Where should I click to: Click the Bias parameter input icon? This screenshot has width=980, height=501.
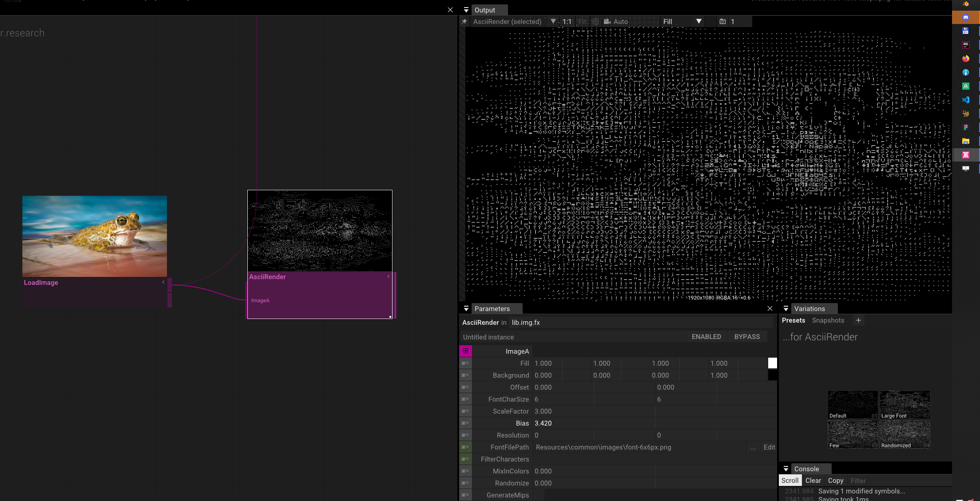(x=465, y=423)
